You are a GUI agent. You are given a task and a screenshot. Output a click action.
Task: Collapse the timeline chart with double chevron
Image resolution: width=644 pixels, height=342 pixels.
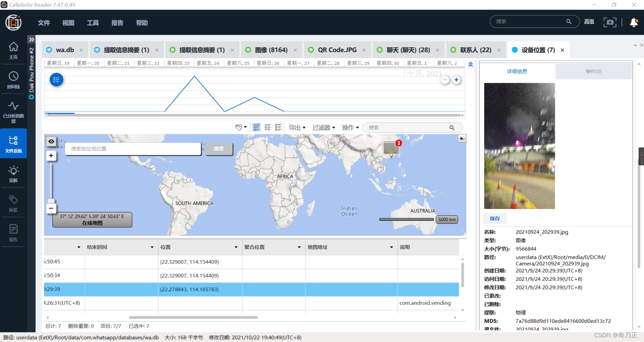(x=471, y=64)
